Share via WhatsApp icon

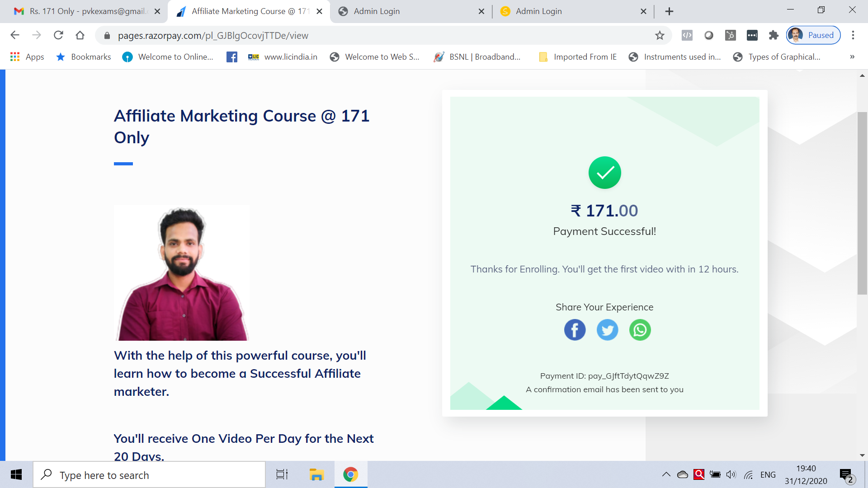click(x=640, y=330)
